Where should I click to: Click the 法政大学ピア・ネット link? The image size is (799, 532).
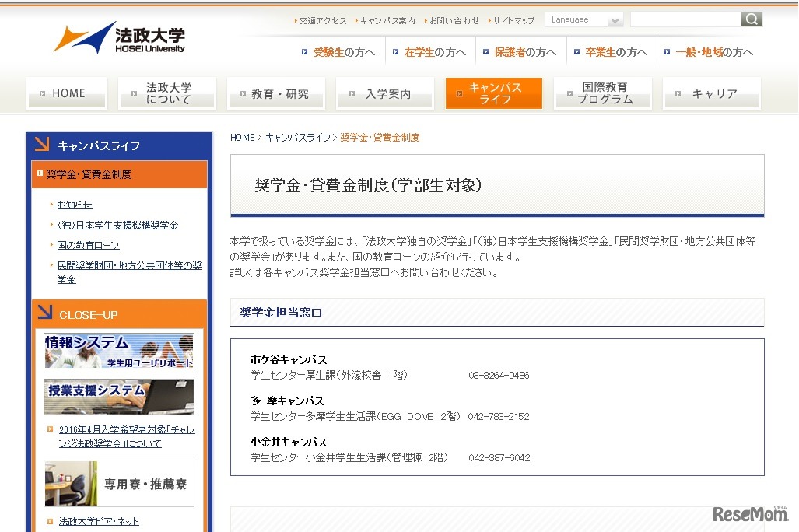96,521
